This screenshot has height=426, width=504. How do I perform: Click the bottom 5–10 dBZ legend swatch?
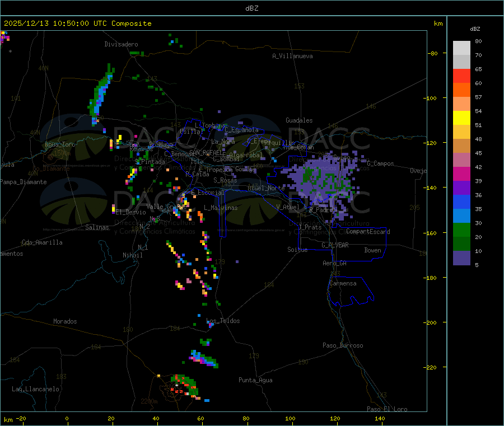(x=461, y=258)
